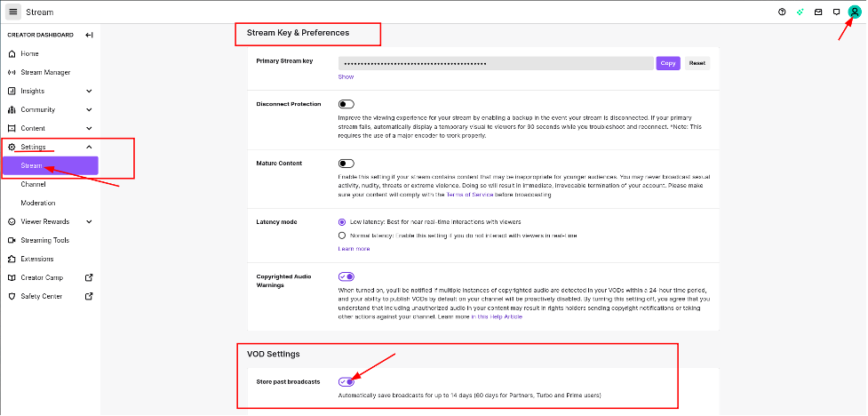Disable Copyrighted Audio Warnings switch

pos(346,276)
